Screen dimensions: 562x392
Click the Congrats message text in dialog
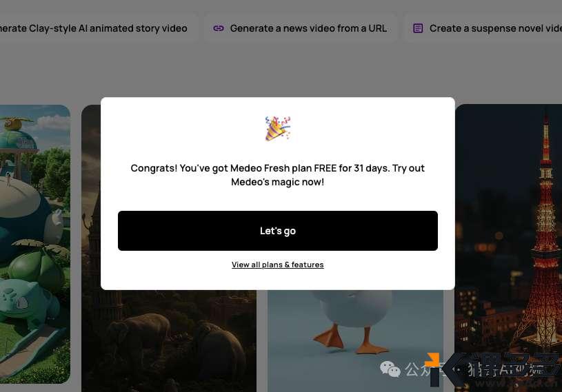(x=277, y=175)
